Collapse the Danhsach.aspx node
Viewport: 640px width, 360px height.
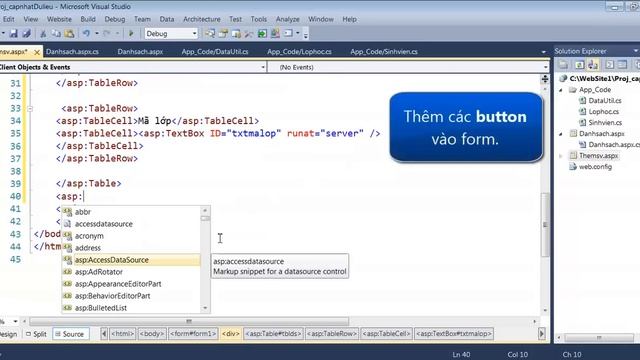tap(561, 133)
